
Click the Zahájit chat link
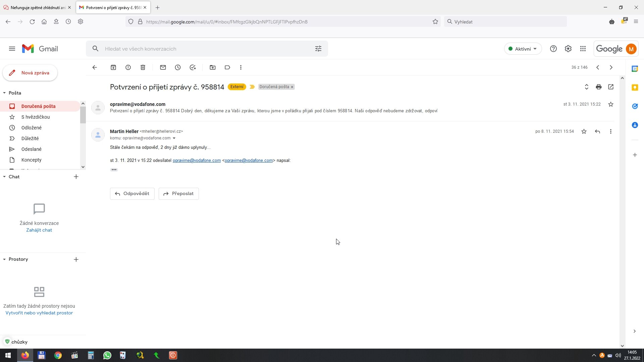pyautogui.click(x=39, y=230)
